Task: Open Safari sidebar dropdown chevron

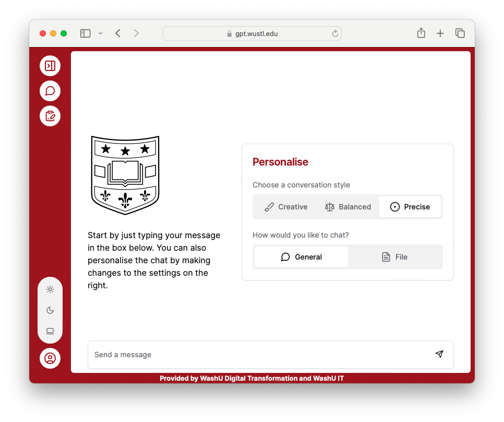Action: [101, 33]
